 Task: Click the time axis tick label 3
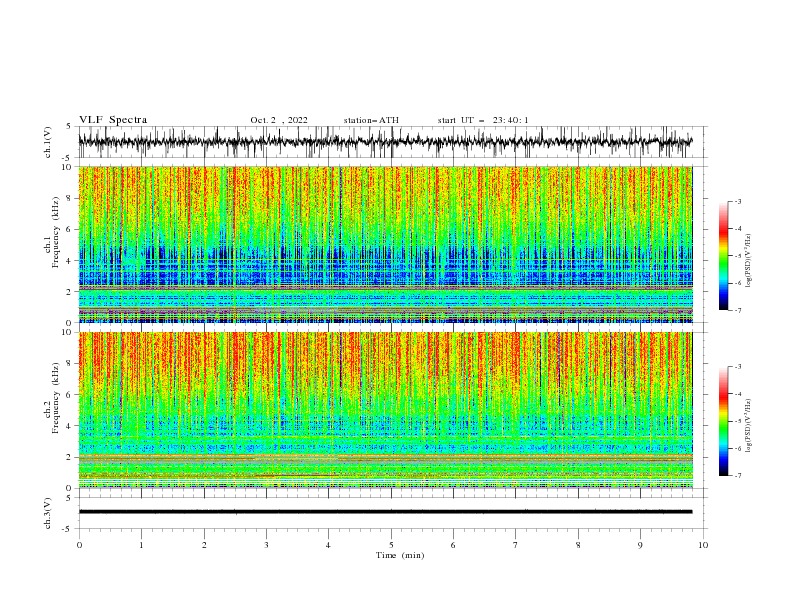266,545
